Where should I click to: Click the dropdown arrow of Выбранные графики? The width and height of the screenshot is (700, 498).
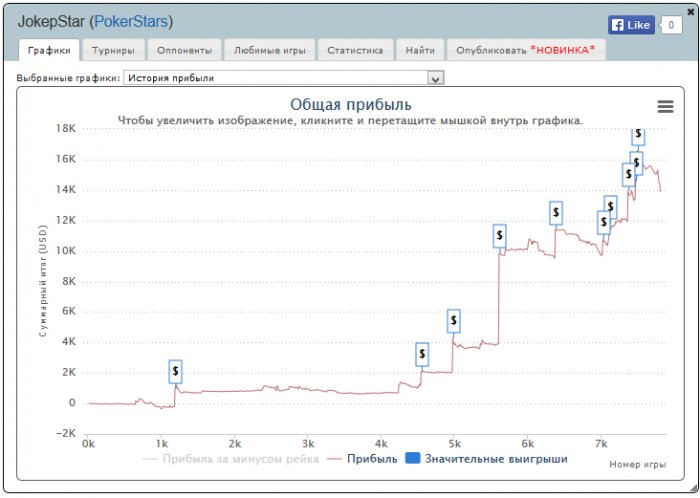(x=435, y=79)
